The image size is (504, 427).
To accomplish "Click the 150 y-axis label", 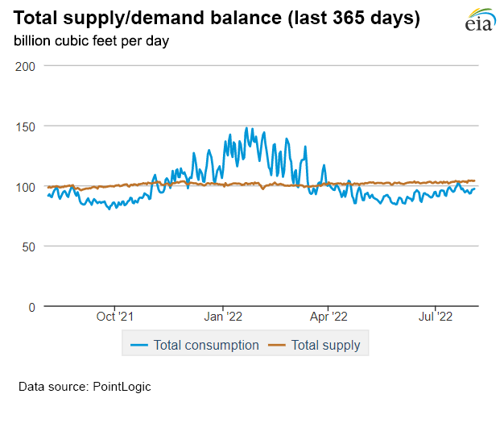I will (25, 127).
